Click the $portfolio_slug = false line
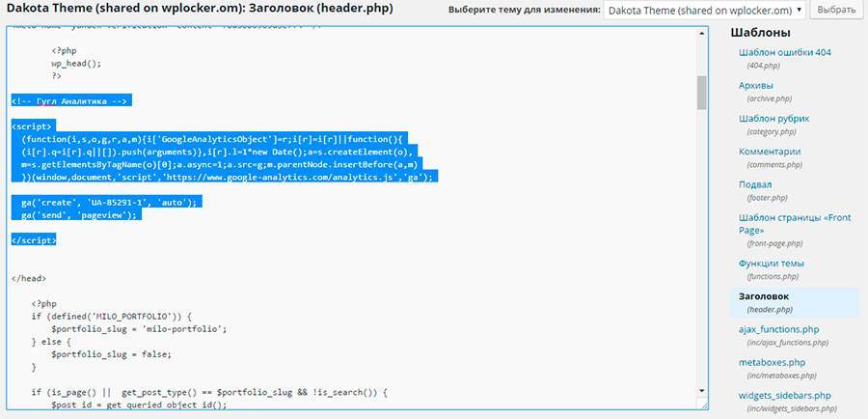This screenshot has width=868, height=419. tap(111, 354)
